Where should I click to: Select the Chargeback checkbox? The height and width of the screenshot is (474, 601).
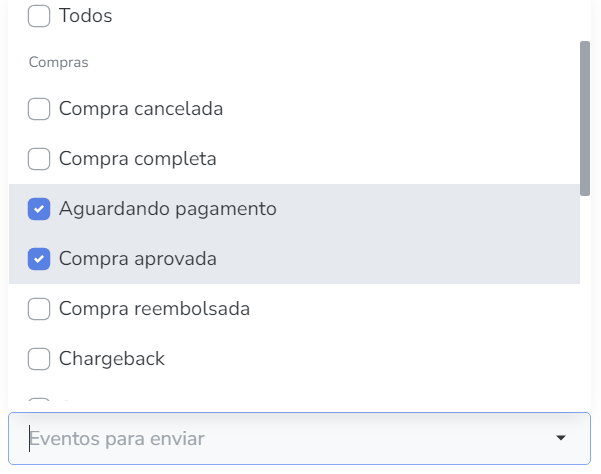(x=39, y=359)
